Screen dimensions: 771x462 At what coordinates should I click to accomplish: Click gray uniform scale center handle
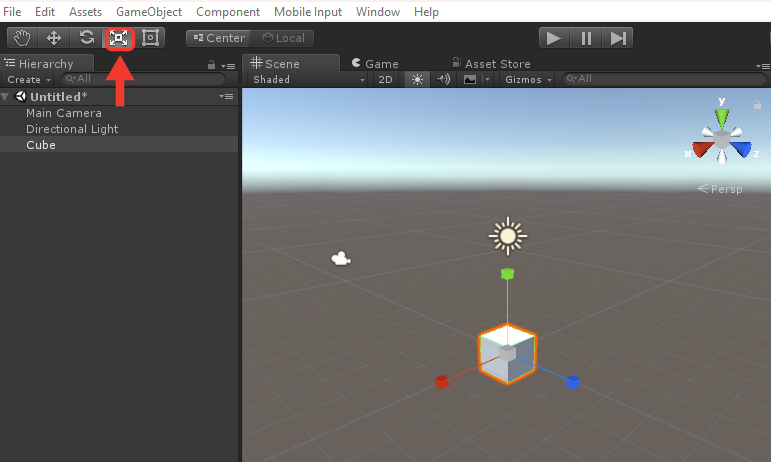(x=507, y=353)
